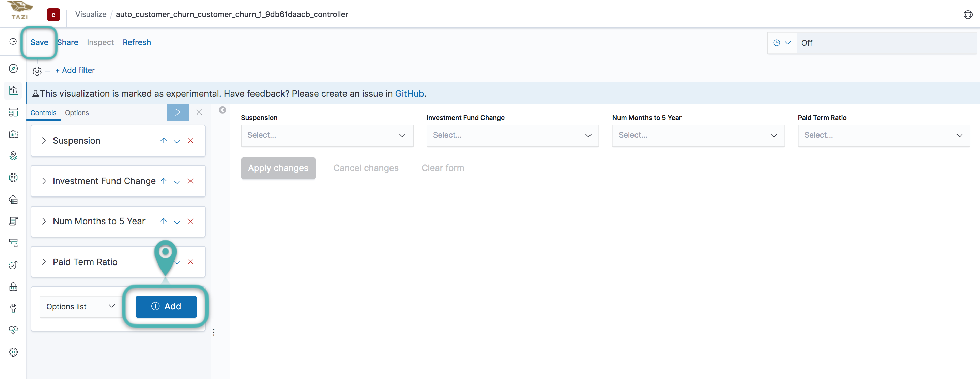Move Num Months to 5 Year up

[x=164, y=222]
